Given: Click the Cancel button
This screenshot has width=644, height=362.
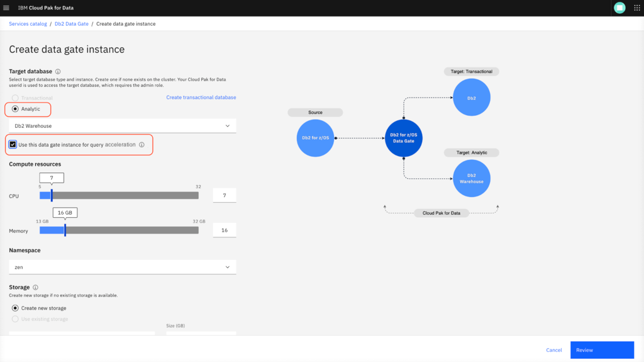Looking at the screenshot, I should click(x=553, y=350).
